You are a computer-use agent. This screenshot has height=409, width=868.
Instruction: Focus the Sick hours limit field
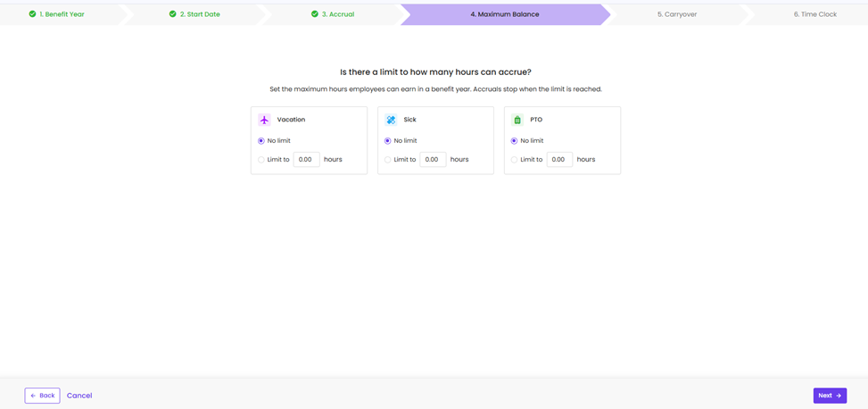433,160
